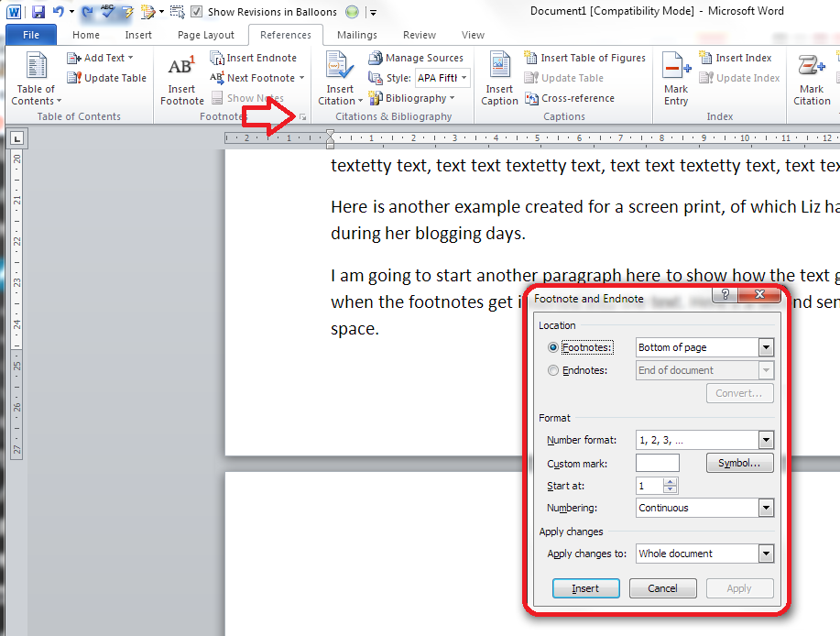The image size is (840, 636).
Task: Select the Endnotes radio button
Action: coord(552,370)
